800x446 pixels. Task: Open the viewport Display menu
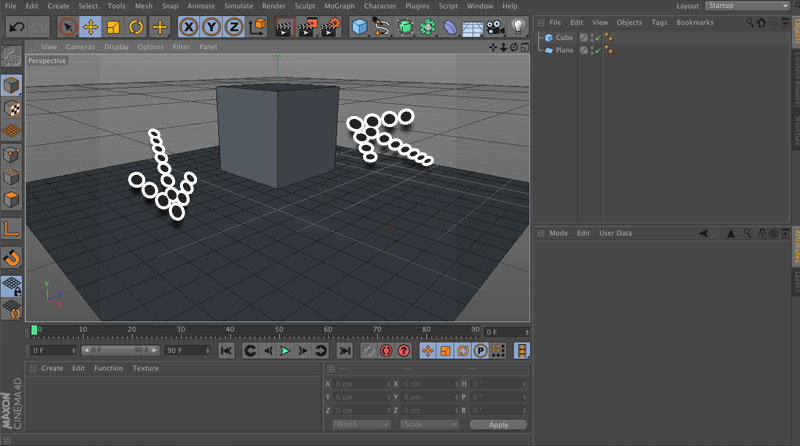point(116,47)
